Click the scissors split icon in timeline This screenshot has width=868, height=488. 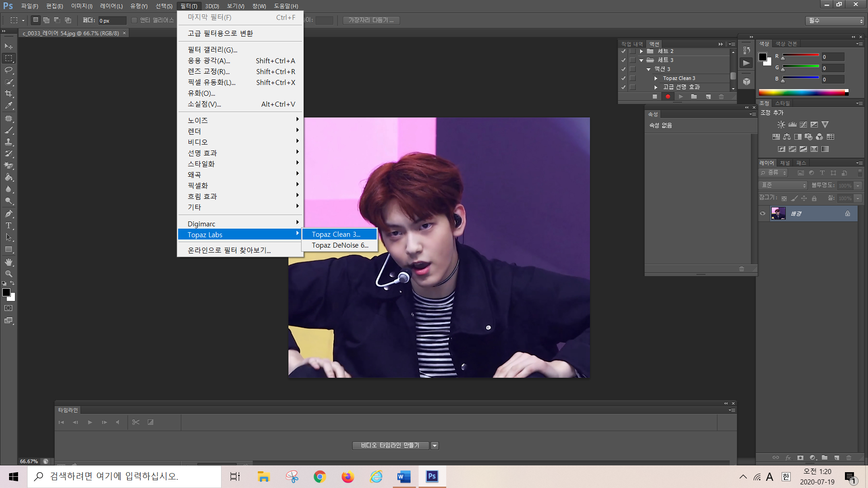[x=136, y=422]
